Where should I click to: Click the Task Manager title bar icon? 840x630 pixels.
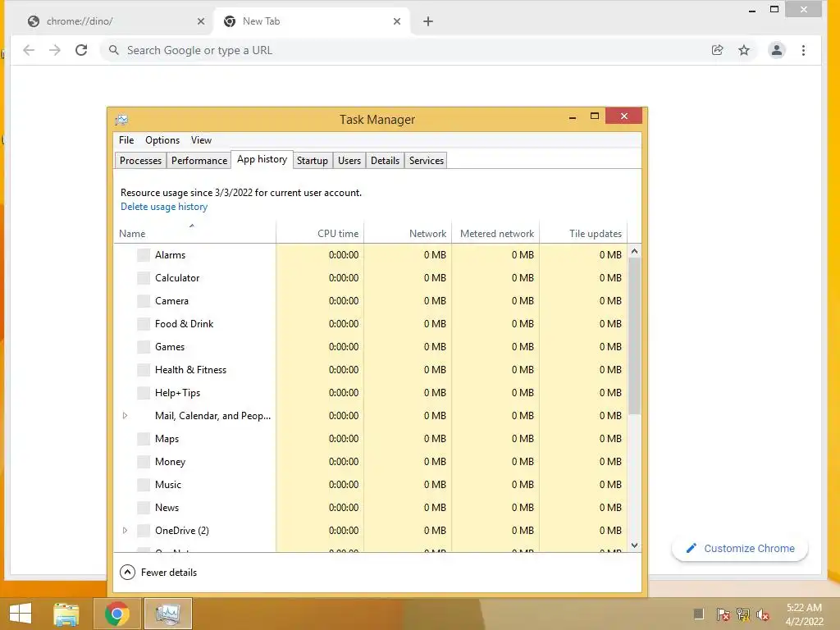tap(121, 120)
